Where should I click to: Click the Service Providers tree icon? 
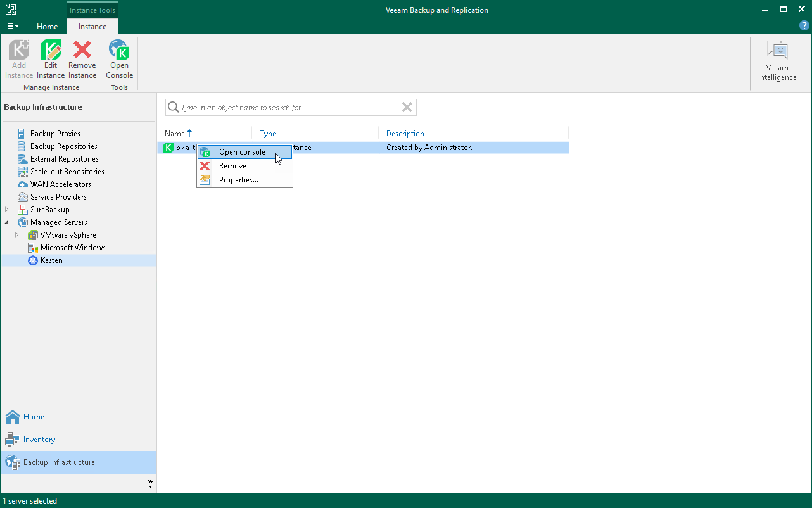(23, 197)
